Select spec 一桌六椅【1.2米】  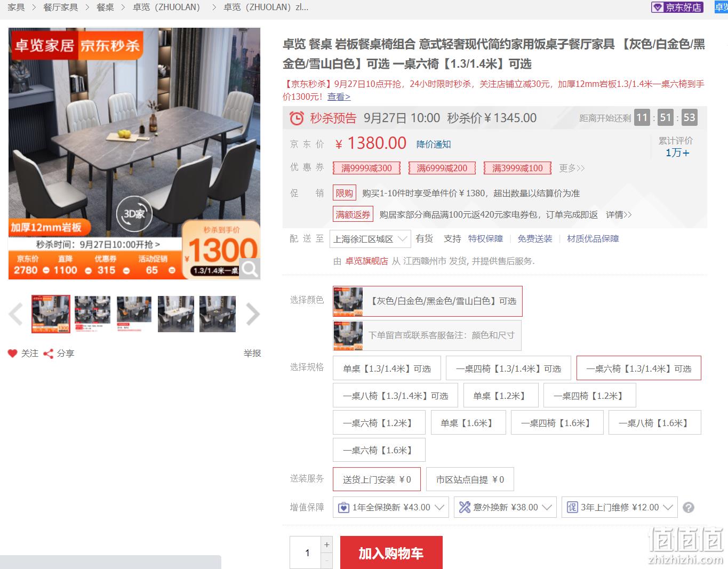pyautogui.click(x=379, y=423)
